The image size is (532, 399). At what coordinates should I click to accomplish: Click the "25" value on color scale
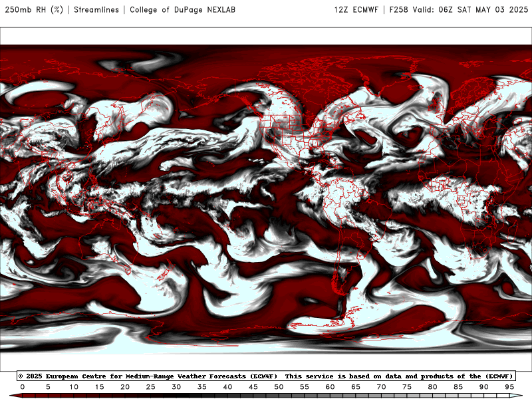pyautogui.click(x=151, y=387)
